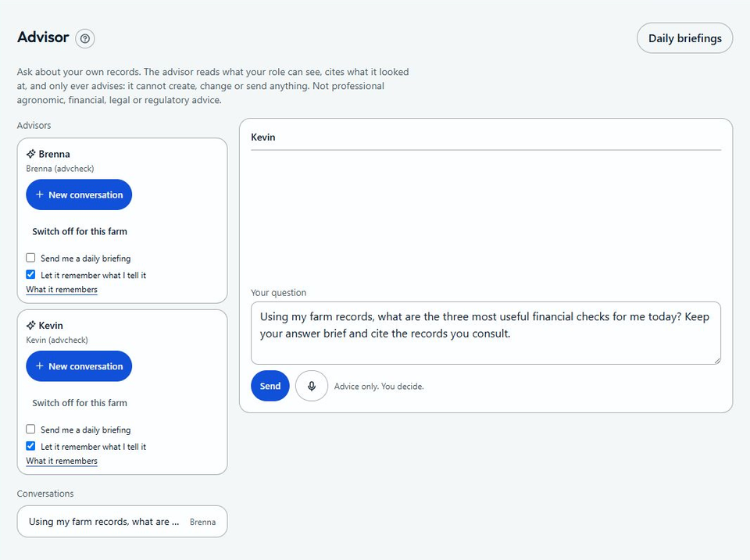Viewport: 750px width, 560px height.
Task: Uncheck Kevin's 'Let it remember' checkbox
Action: pyautogui.click(x=30, y=446)
